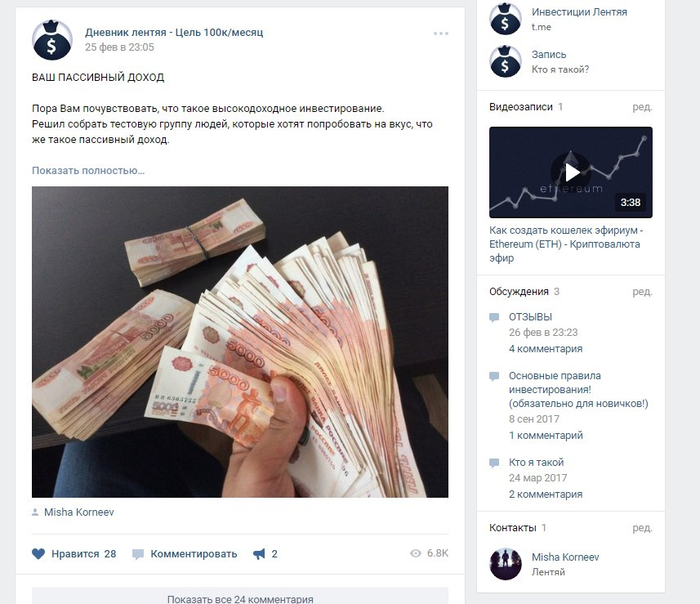This screenshot has width=700, height=604.
Task: Open the money banknotes photo
Action: point(240,342)
